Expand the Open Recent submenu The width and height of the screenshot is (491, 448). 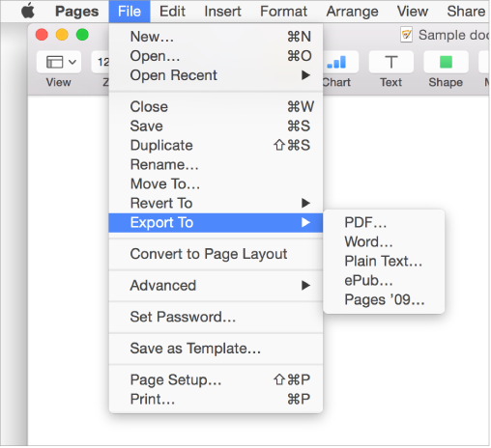tap(216, 75)
